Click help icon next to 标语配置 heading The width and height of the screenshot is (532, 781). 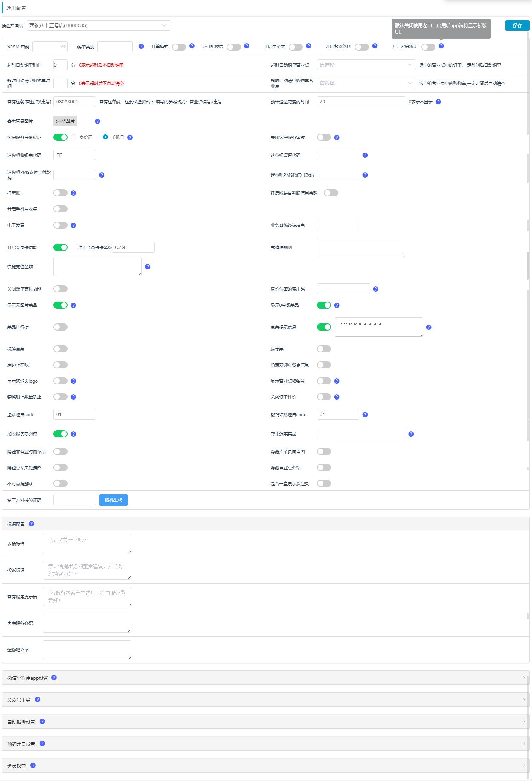(x=31, y=524)
